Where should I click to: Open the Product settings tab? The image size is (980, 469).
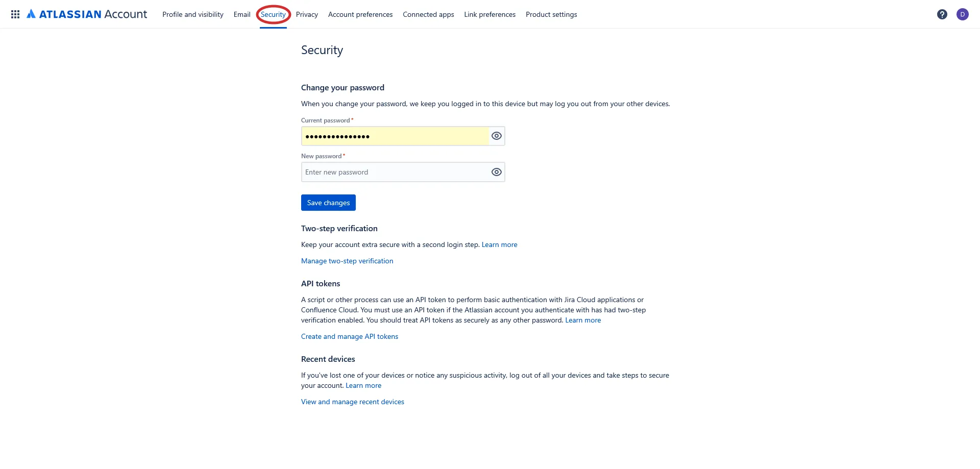551,14
